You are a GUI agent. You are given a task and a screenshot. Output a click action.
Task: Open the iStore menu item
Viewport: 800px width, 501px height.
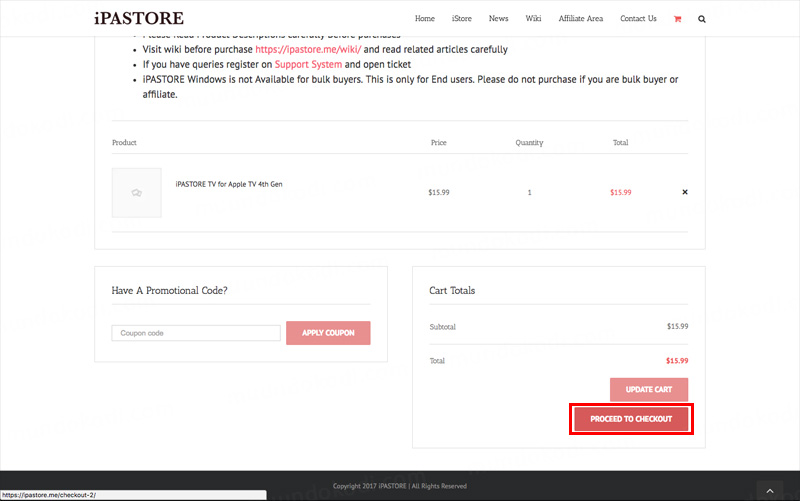[462, 18]
